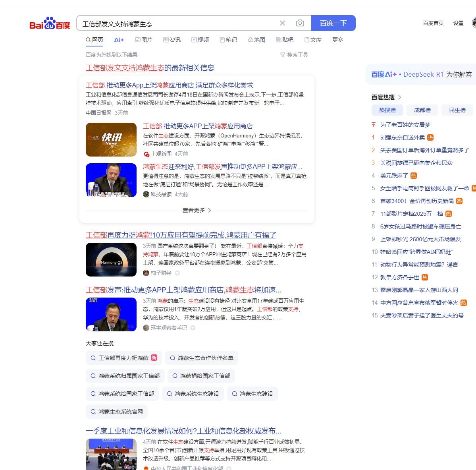Search suggestion 鸿蒙捐给国家工信部

[x=201, y=376]
